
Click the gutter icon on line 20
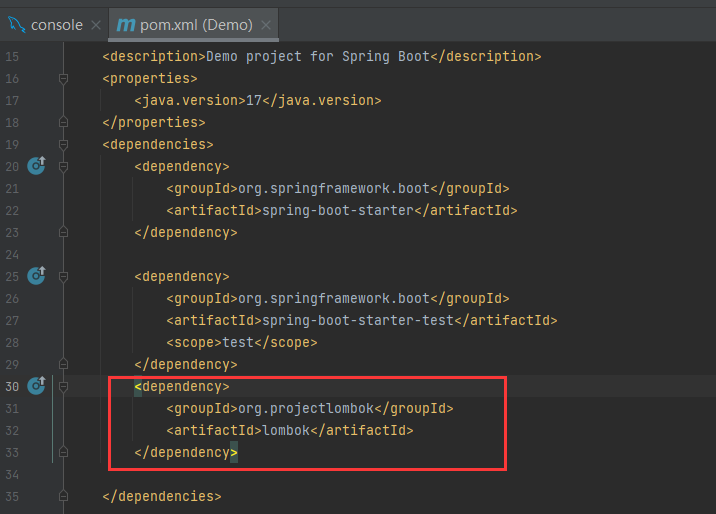37,166
